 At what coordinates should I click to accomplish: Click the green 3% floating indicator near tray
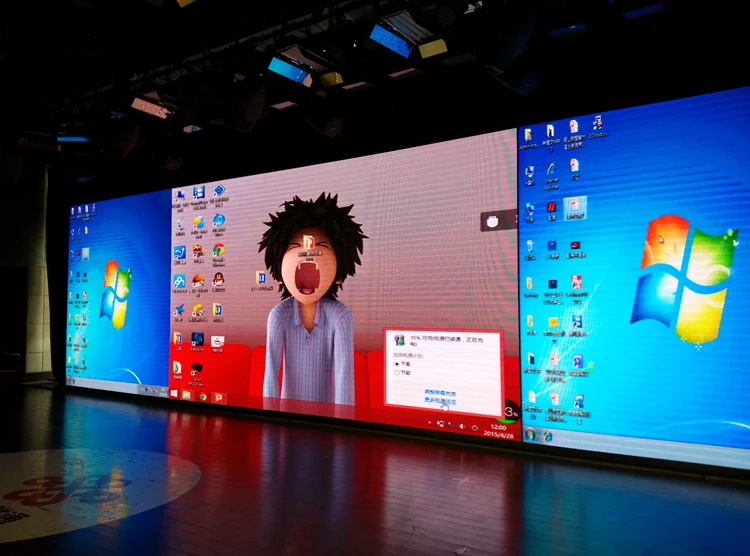[x=510, y=412]
